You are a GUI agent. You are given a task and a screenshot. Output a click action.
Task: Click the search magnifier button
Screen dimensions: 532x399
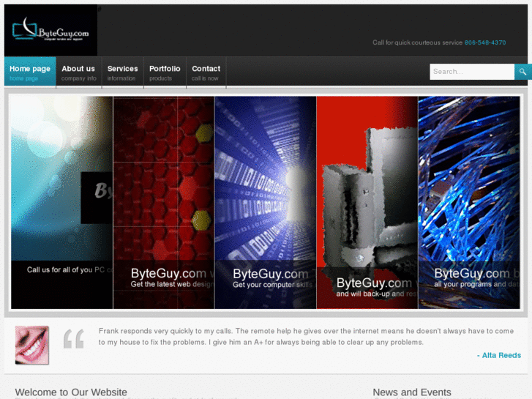click(522, 71)
